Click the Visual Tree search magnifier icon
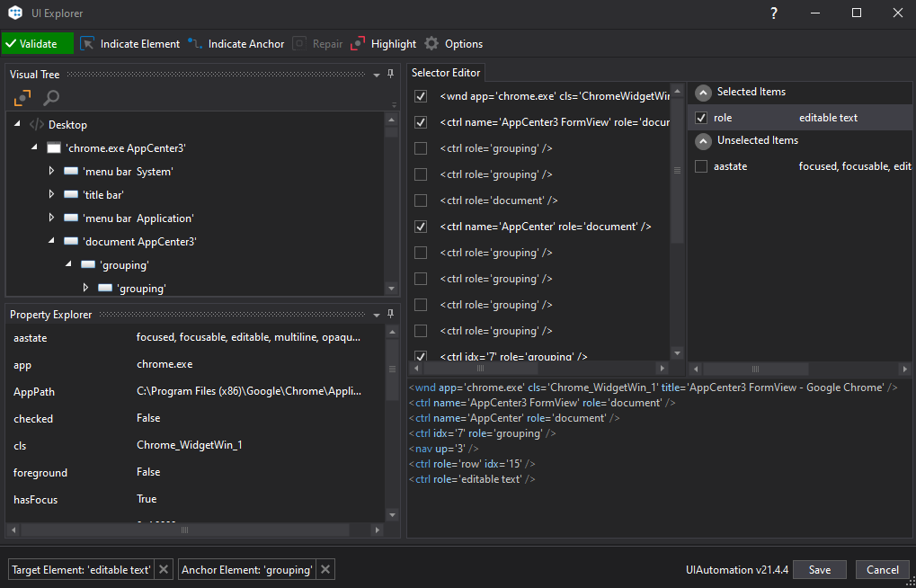This screenshot has width=916, height=588. point(51,98)
